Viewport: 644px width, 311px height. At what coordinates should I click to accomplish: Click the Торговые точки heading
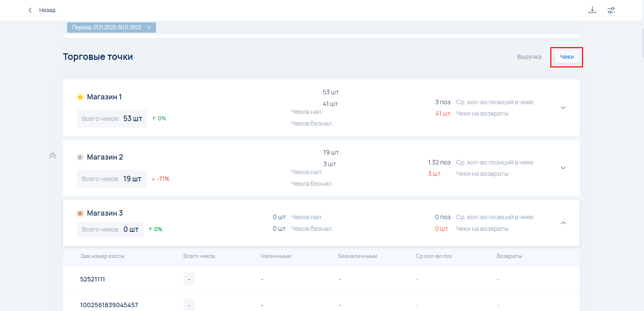(x=98, y=57)
